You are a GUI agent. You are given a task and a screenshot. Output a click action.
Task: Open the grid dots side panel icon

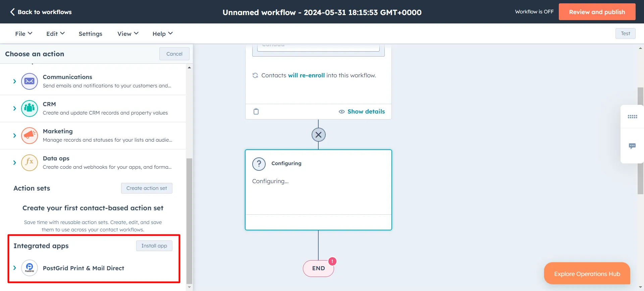632,117
